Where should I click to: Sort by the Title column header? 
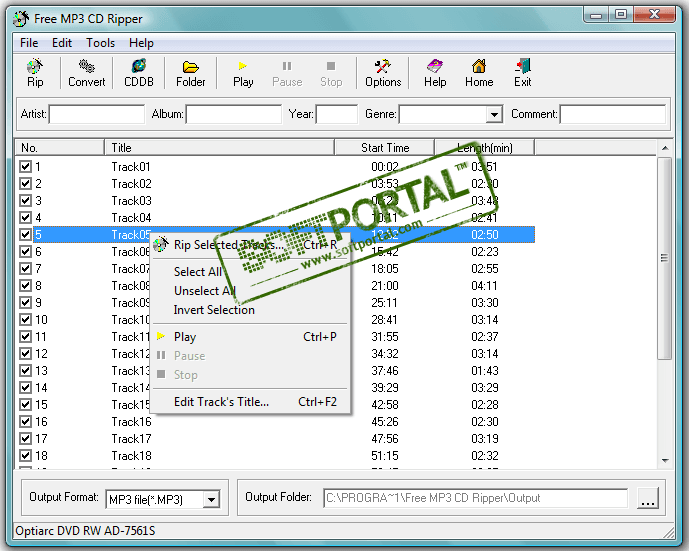point(219,148)
